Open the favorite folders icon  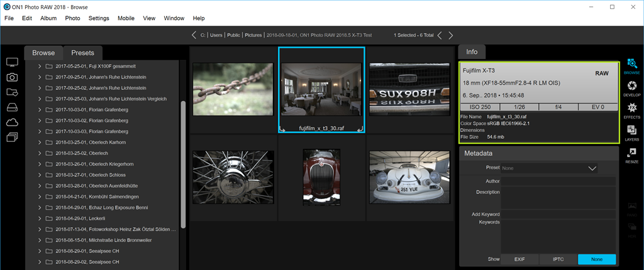click(x=12, y=92)
